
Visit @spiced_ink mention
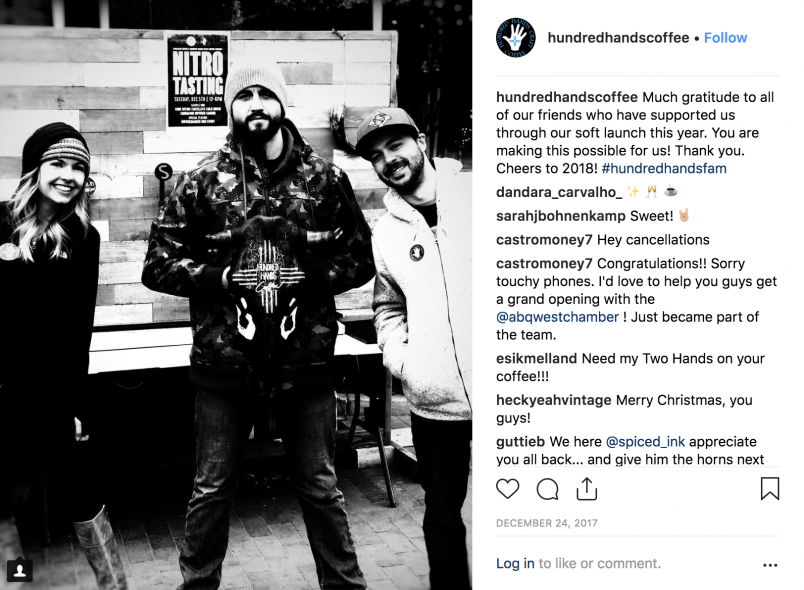tap(645, 441)
